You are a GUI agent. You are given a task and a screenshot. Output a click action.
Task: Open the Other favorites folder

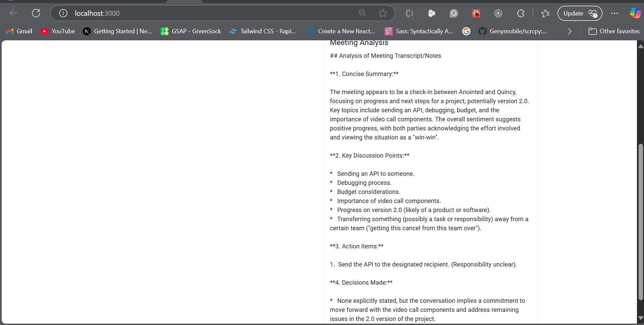tap(614, 31)
